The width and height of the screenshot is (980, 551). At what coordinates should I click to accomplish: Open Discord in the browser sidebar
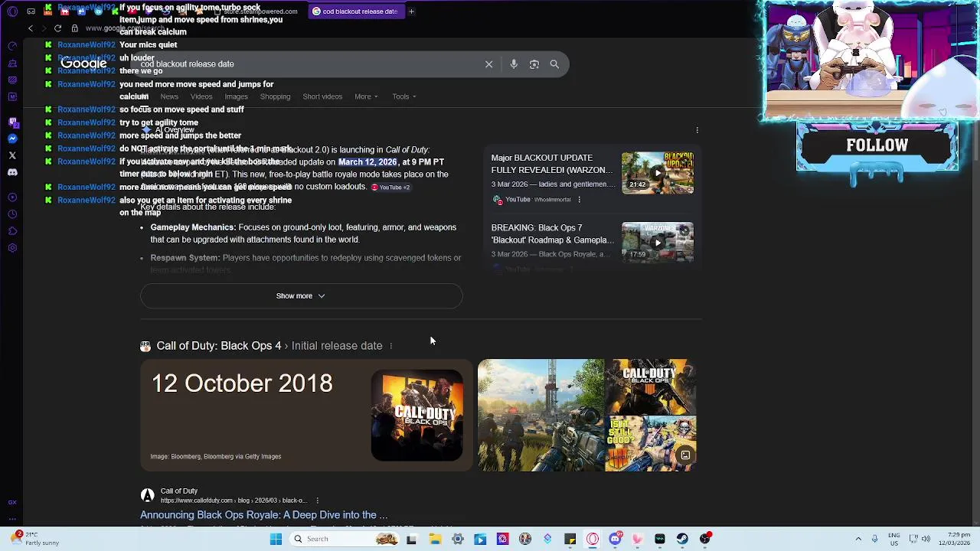tap(12, 172)
